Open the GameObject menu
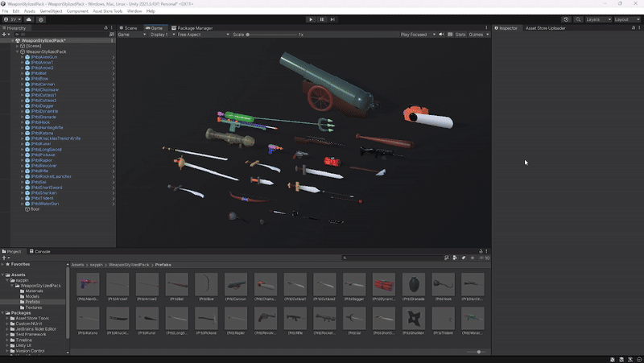Screen dimensions: 644x363 51,11
